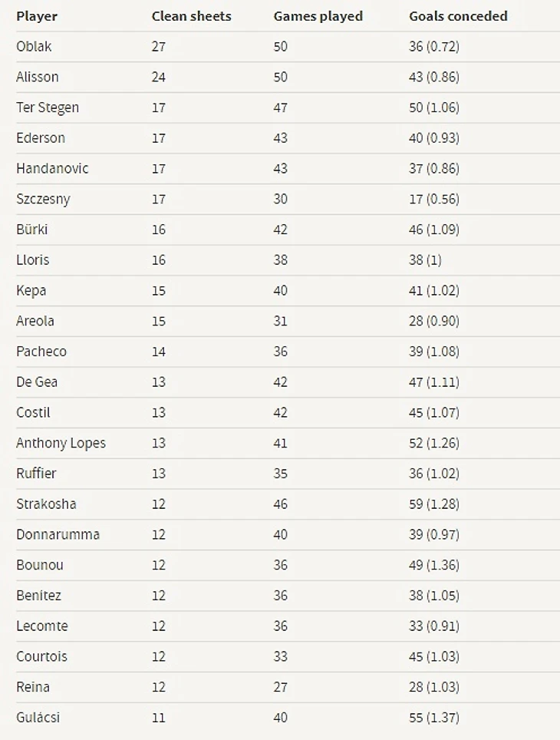The height and width of the screenshot is (740, 560).
Task: Select the Anthony Lopes row name
Action: pyautogui.click(x=61, y=443)
